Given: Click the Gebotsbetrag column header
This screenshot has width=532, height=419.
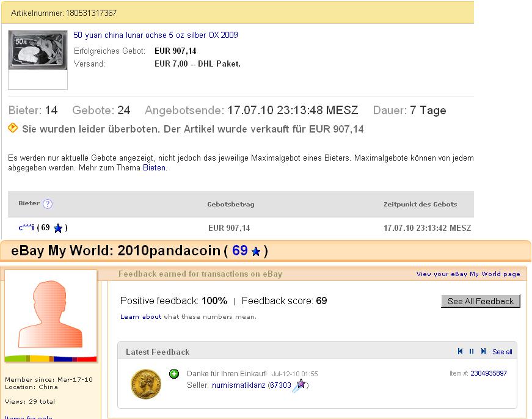Looking at the screenshot, I should pos(231,204).
